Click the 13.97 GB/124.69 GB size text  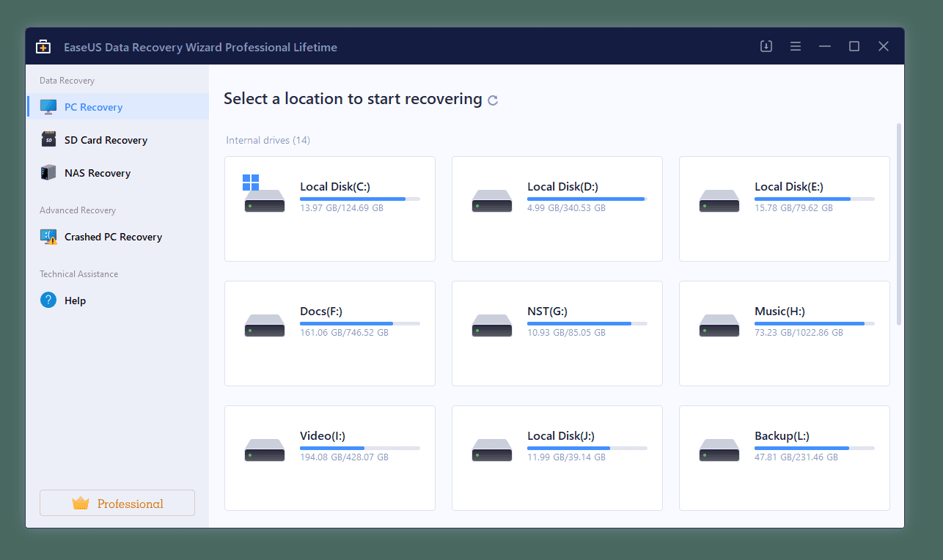point(342,208)
